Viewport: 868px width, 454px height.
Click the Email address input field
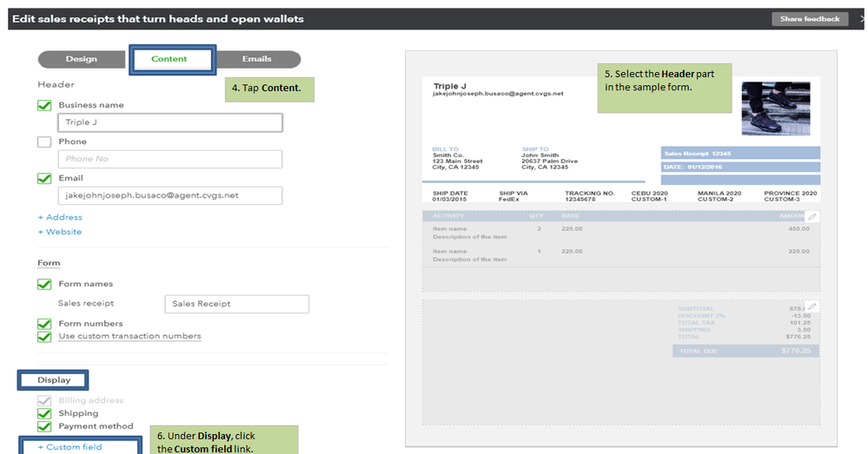(170, 195)
